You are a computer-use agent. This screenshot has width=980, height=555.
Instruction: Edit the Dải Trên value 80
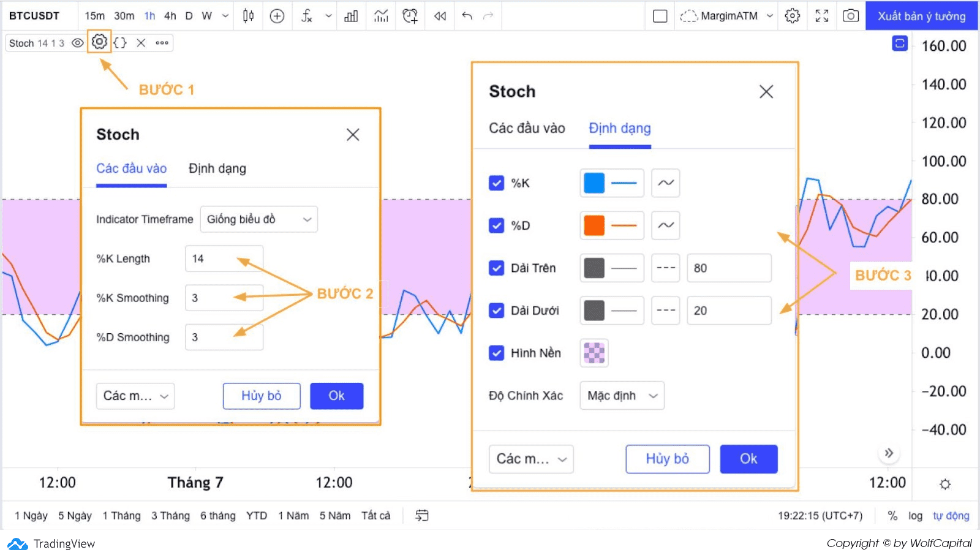(x=729, y=268)
